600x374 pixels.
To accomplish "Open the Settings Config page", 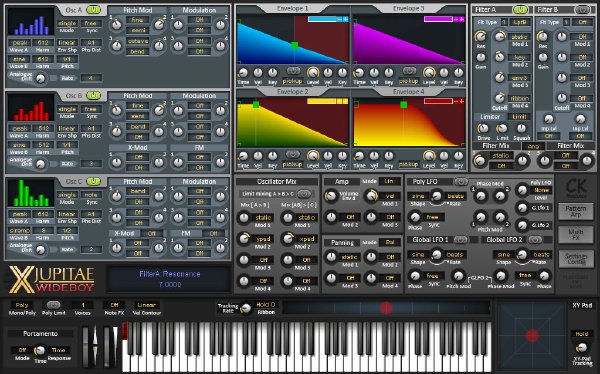I will click(576, 259).
